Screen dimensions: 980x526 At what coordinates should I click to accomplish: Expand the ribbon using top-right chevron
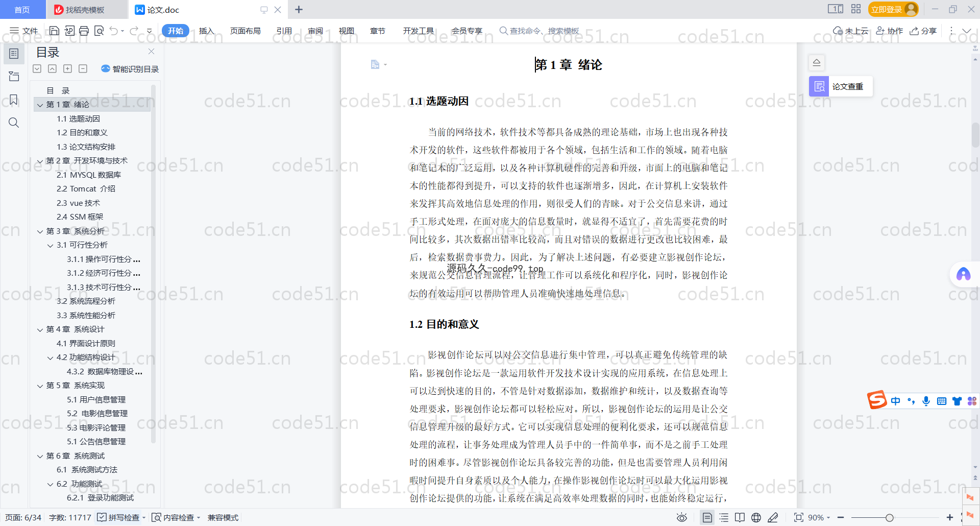[x=967, y=31]
